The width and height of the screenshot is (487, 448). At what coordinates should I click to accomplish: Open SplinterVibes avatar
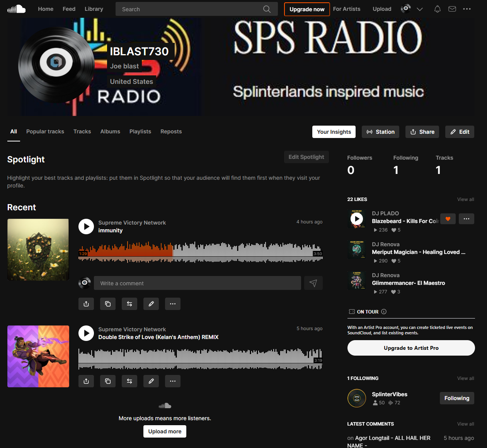click(x=357, y=398)
